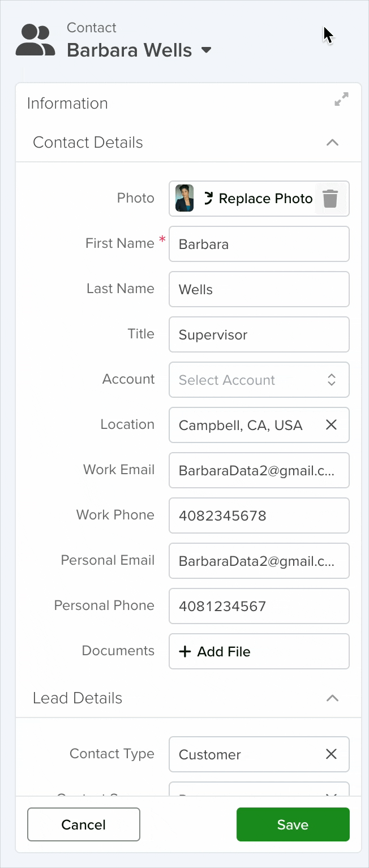The height and width of the screenshot is (868, 369).
Task: Click the Title field with Supervisor
Action: 259,334
